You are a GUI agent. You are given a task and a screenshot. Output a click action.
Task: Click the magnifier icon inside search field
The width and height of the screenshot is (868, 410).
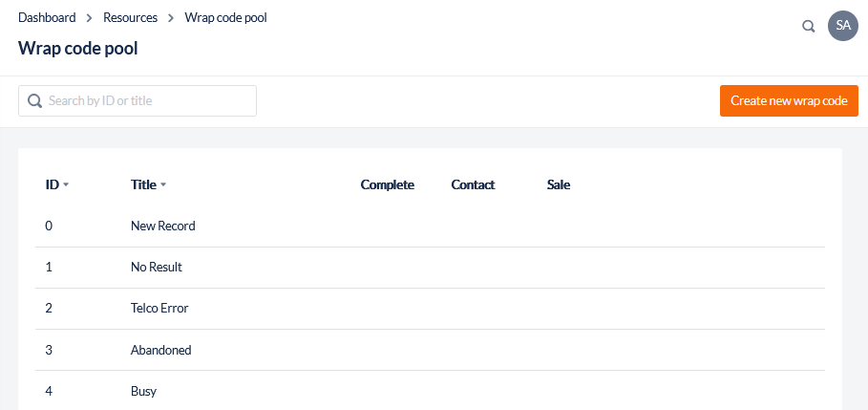[35, 101]
